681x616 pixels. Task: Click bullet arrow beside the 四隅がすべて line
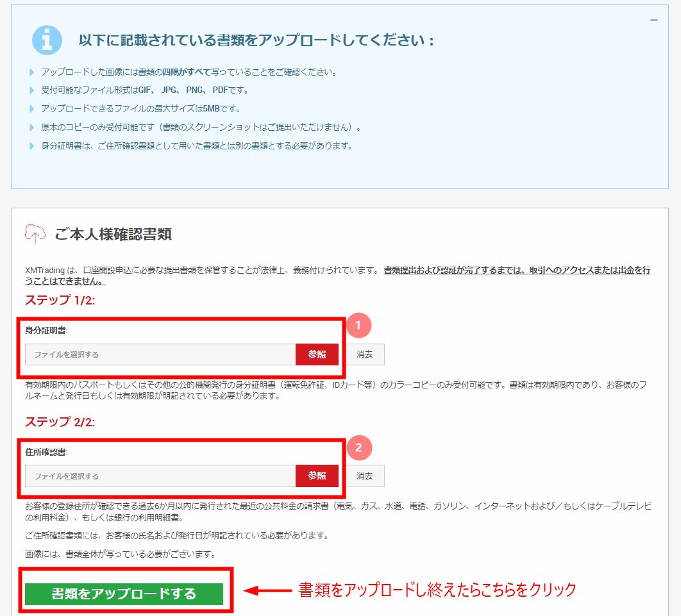(32, 72)
